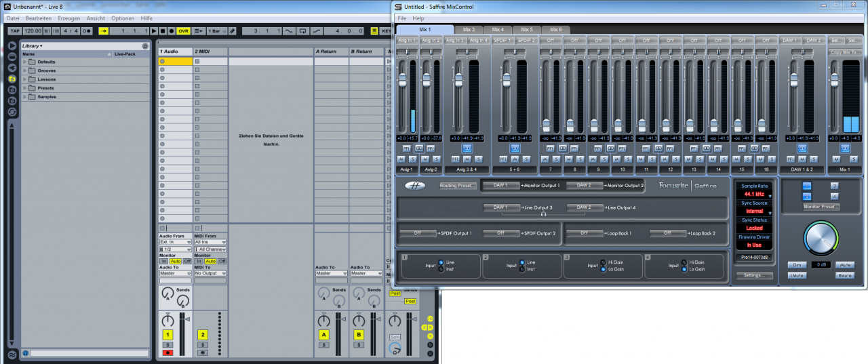Click the Monitor Preset... button
868x364 pixels.
click(x=821, y=207)
